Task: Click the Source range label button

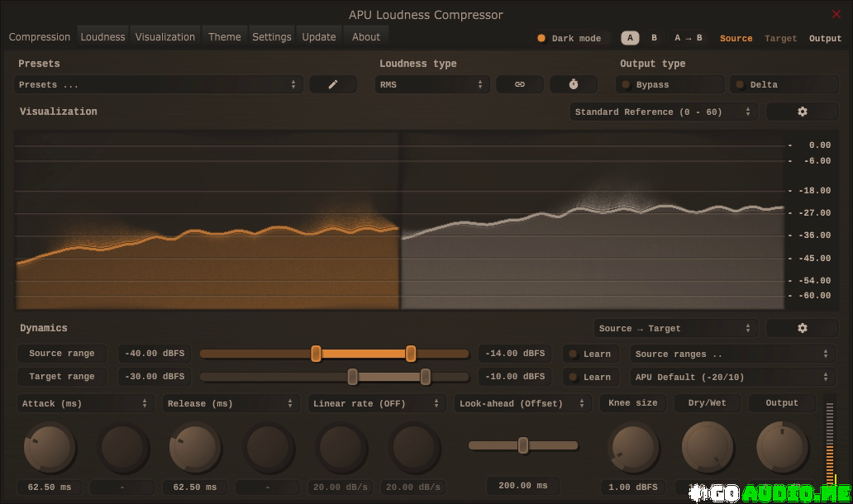Action: [61, 354]
